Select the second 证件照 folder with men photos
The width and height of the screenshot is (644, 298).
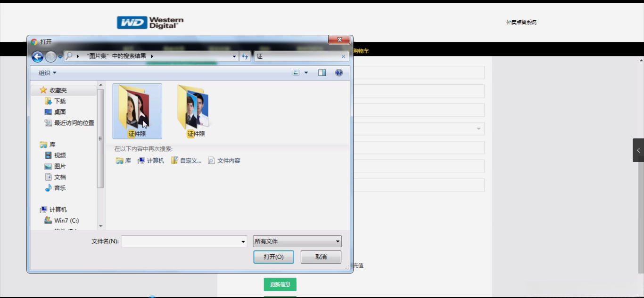tap(196, 112)
